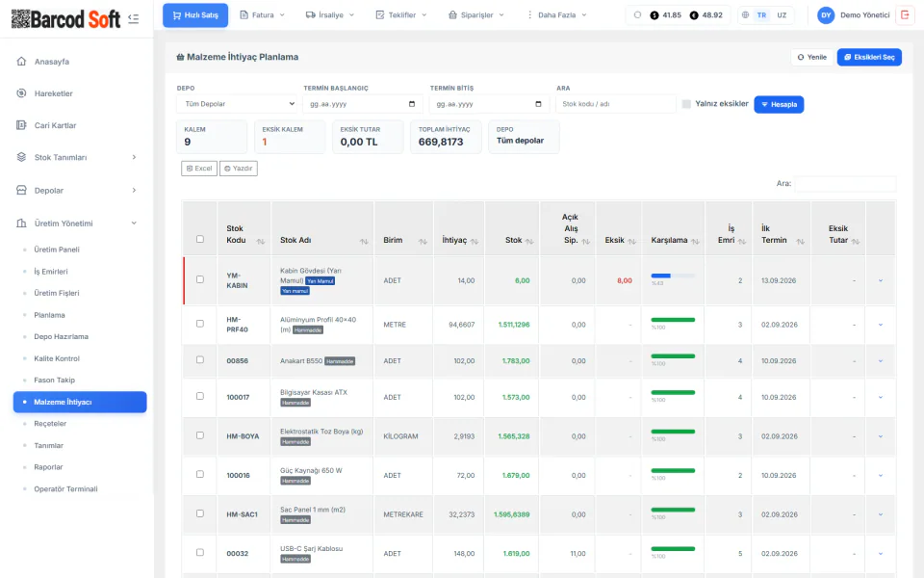Click the Hızlı Satış button
924x578 pixels.
tap(195, 15)
